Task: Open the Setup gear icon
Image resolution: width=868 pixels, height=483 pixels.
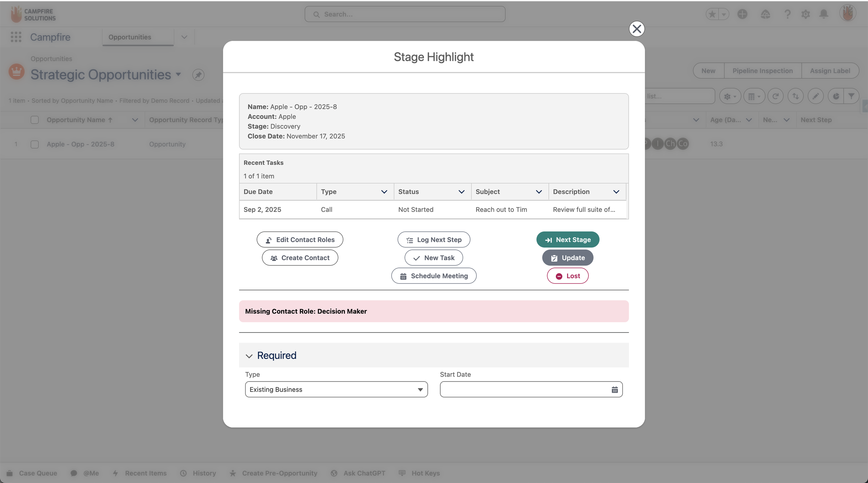Action: [806, 14]
